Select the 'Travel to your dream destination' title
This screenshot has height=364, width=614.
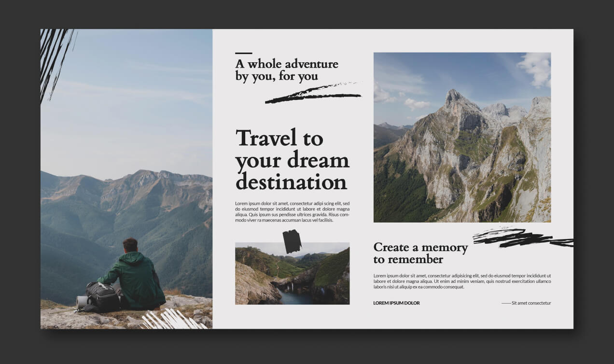[292, 160]
